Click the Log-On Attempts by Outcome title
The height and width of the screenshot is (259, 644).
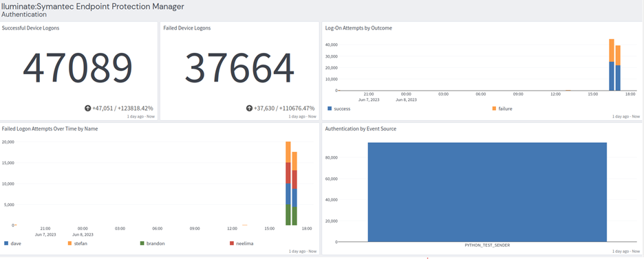[x=358, y=28]
